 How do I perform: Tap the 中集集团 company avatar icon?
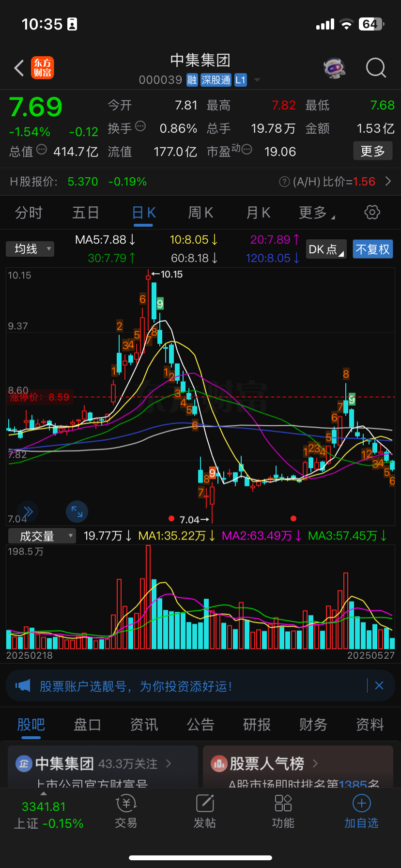pyautogui.click(x=24, y=764)
